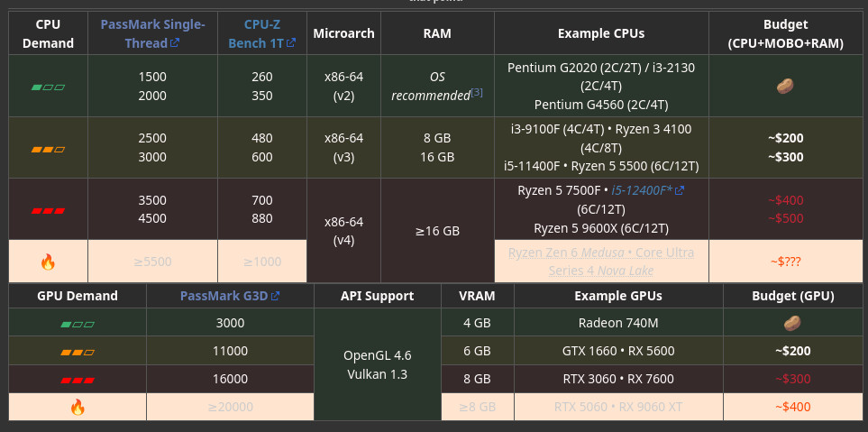Click the 'VRAM' column header
The width and height of the screenshot is (868, 432).
click(x=477, y=296)
